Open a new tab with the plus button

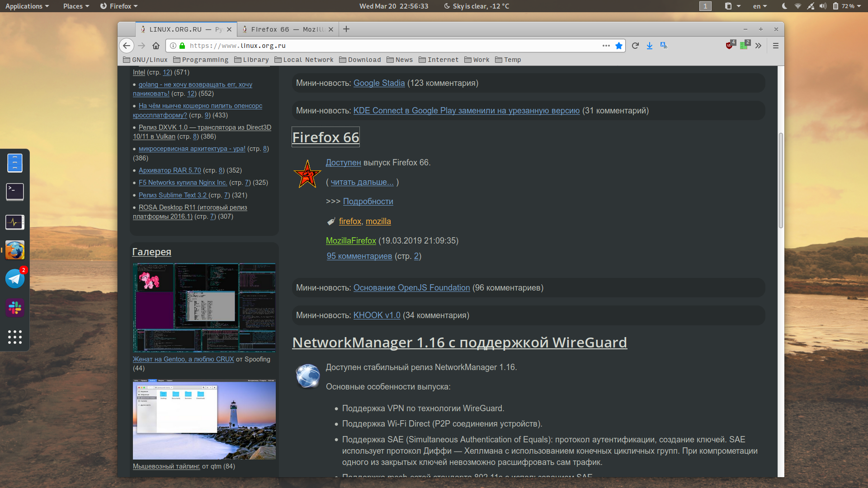346,29
